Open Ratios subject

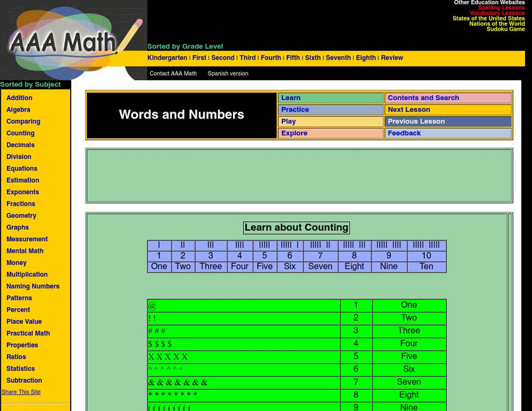16,357
